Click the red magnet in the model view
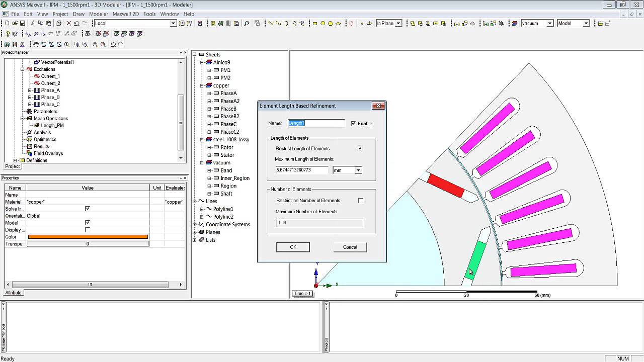 point(446,186)
